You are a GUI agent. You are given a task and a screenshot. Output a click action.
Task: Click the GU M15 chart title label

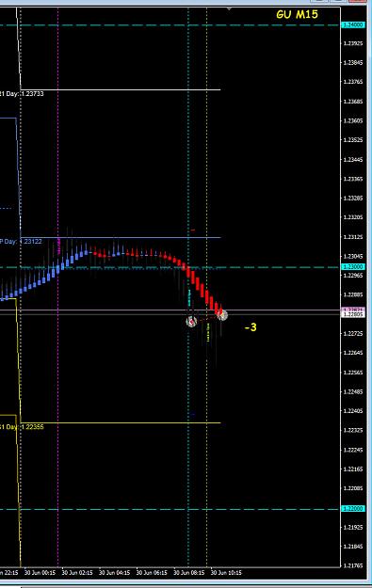coord(297,15)
